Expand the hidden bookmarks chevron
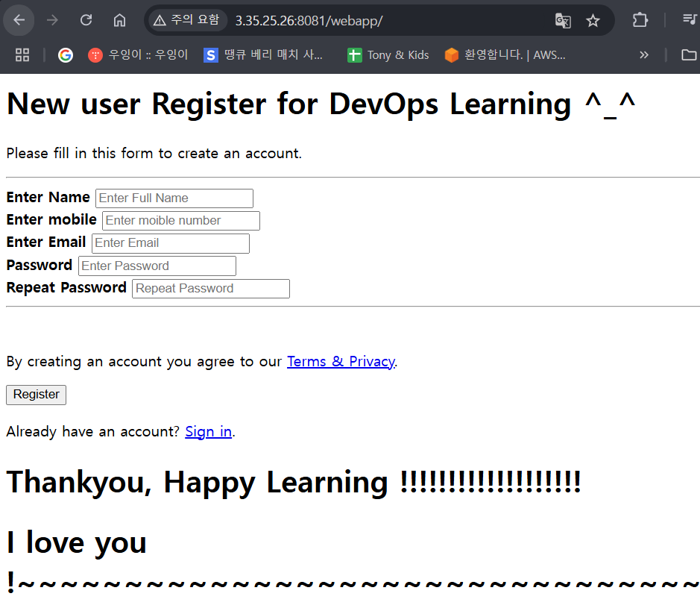The width and height of the screenshot is (700, 614). pyautogui.click(x=644, y=55)
